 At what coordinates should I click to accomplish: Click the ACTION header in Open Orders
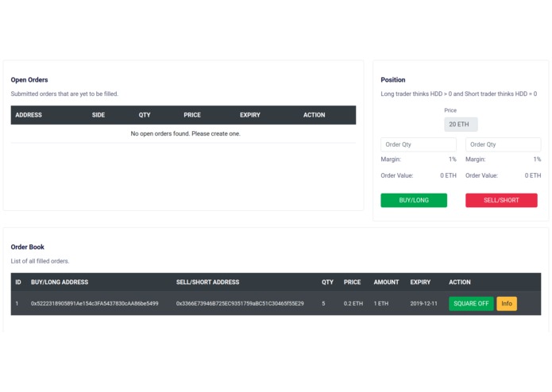coord(314,115)
